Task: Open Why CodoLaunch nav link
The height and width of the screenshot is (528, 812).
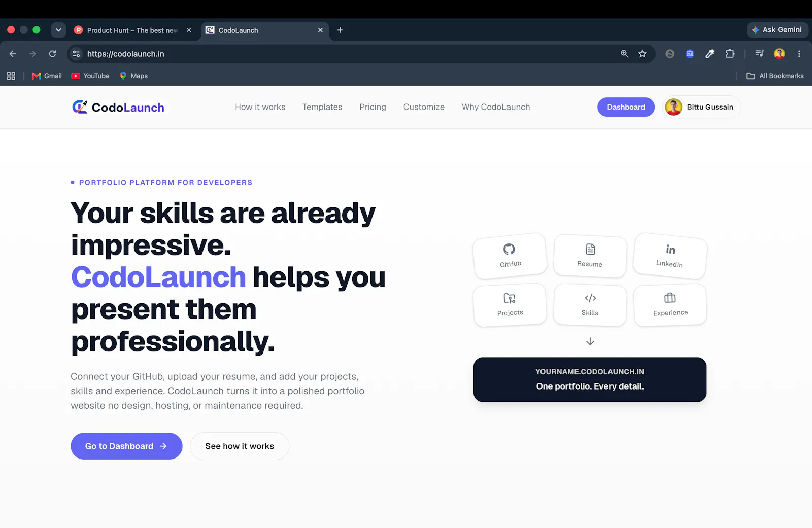Action: coord(496,107)
